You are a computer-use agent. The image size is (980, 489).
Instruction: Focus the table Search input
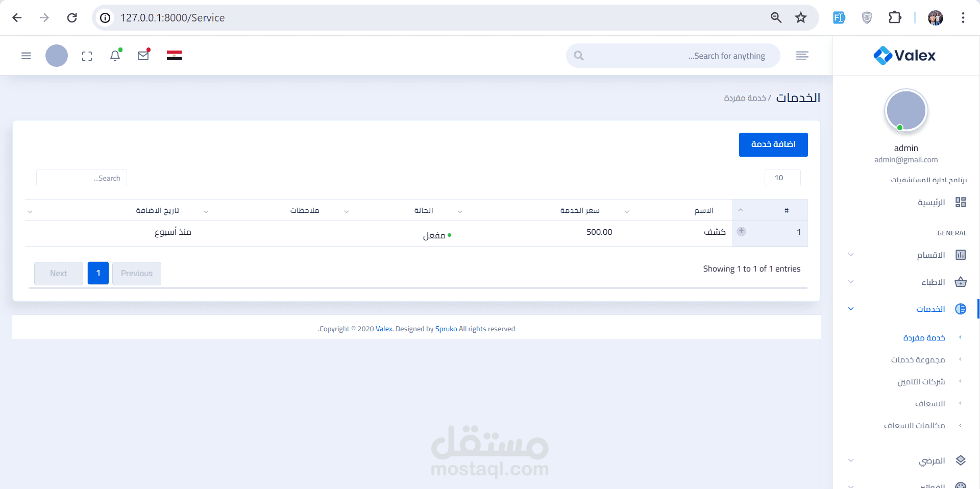coord(82,178)
